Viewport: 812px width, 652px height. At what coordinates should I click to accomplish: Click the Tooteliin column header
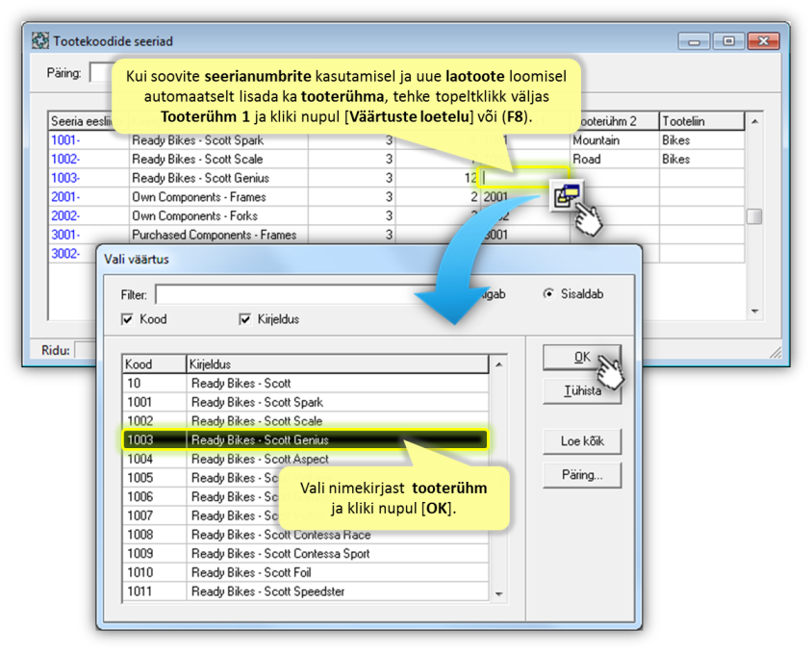[x=700, y=121]
